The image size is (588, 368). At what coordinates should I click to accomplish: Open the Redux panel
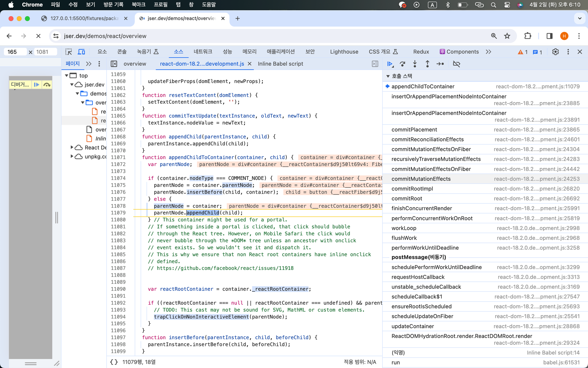coord(421,52)
